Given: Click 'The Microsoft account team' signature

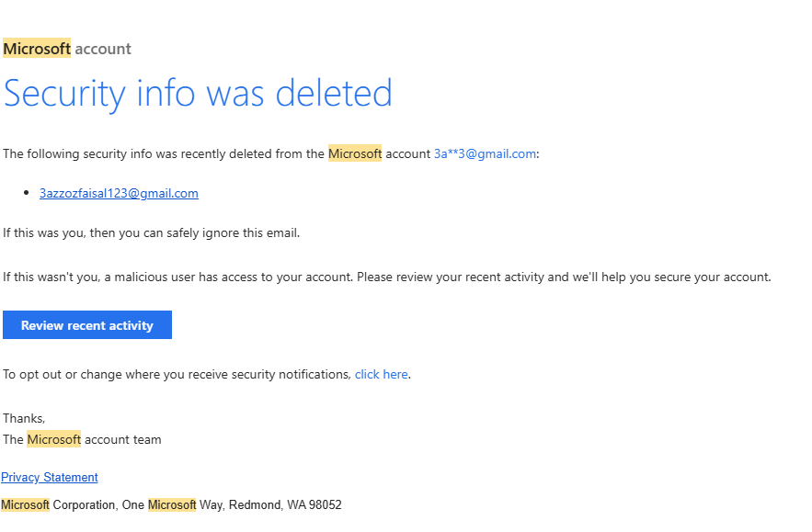Looking at the screenshot, I should click(x=82, y=439).
